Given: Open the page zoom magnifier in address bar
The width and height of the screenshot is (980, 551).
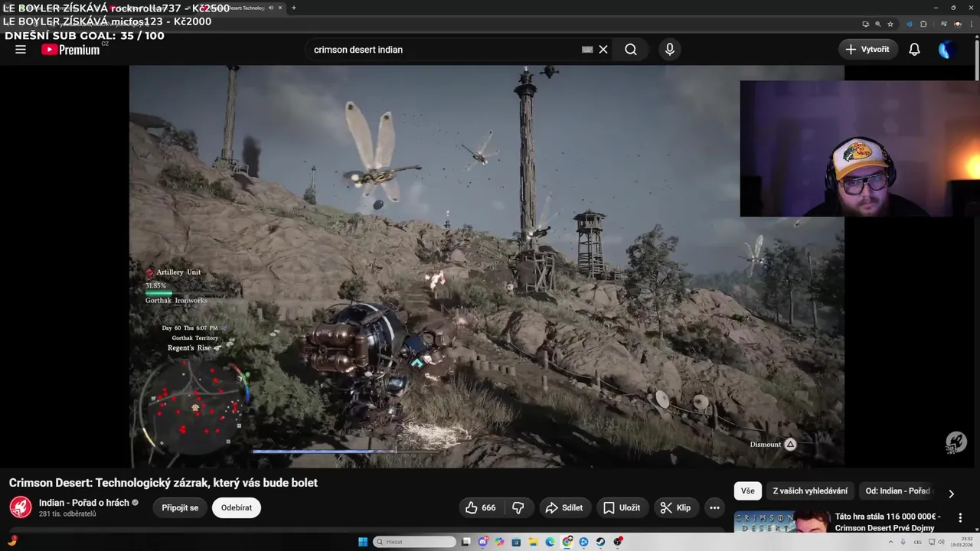Looking at the screenshot, I should point(877,24).
